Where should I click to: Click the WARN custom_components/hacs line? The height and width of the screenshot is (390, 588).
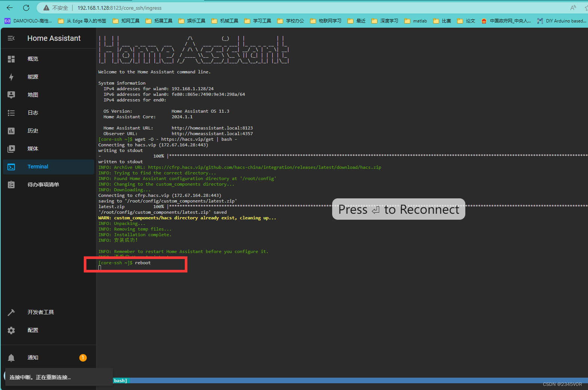pos(187,218)
